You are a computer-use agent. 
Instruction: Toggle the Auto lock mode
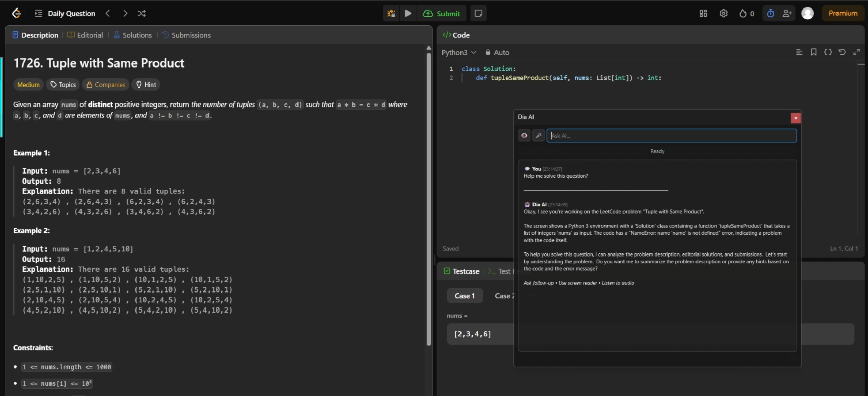point(497,52)
